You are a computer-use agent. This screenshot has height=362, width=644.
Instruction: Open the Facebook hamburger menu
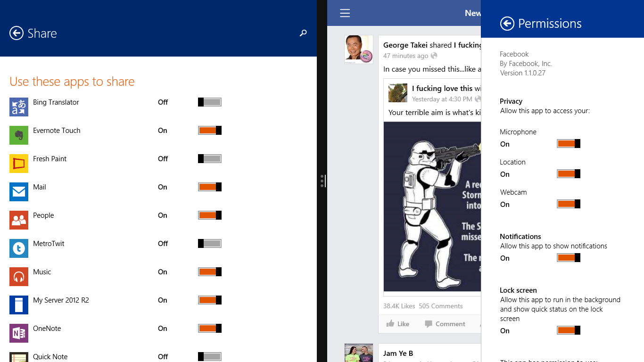pyautogui.click(x=345, y=13)
